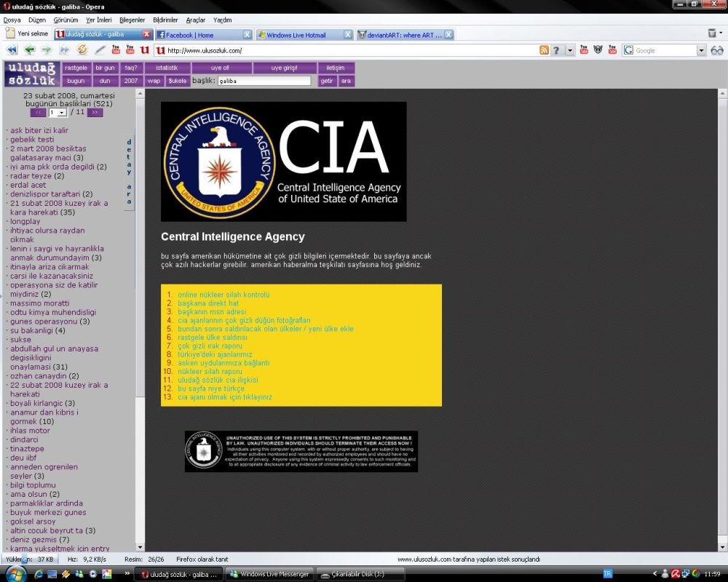Click the question mark icon in address bar
Viewport: 728px width, 582px height.
click(x=555, y=50)
